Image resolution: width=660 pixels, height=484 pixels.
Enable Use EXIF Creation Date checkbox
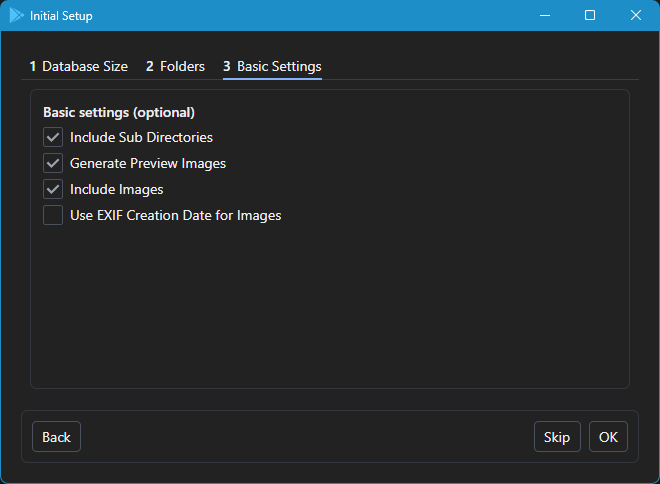point(53,215)
